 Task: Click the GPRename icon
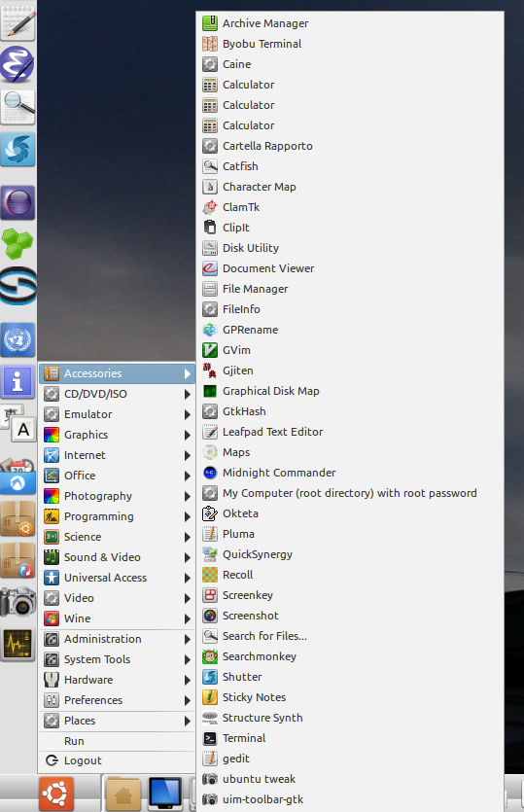tap(210, 330)
